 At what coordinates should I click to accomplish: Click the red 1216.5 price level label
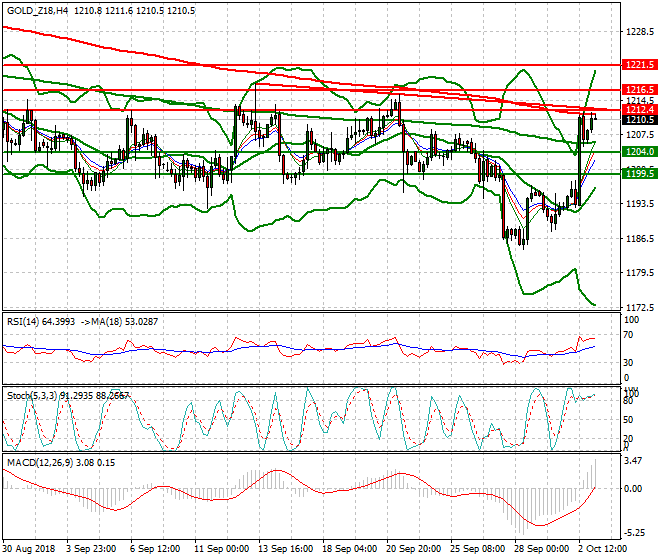coord(639,90)
